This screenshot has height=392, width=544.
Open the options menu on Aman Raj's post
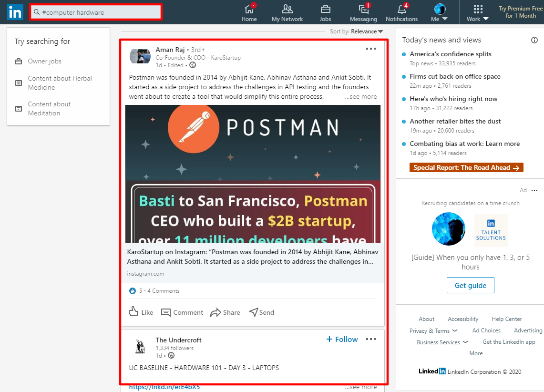pyautogui.click(x=371, y=49)
